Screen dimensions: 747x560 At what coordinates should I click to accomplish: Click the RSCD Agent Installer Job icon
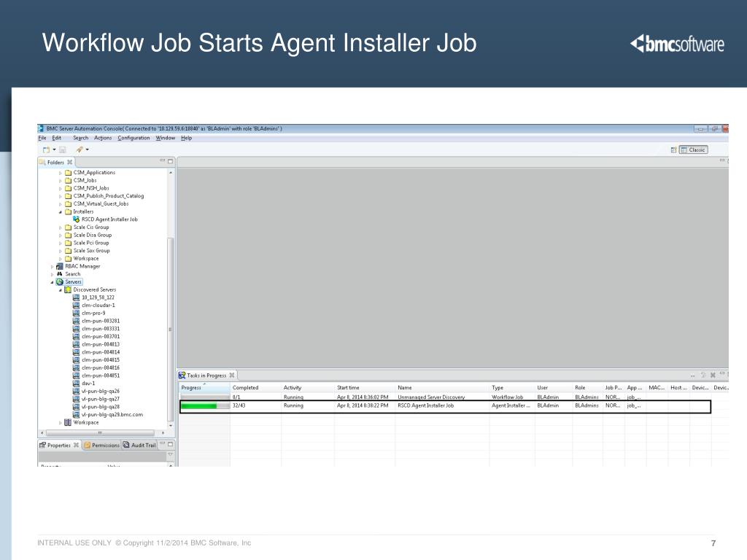[76, 219]
